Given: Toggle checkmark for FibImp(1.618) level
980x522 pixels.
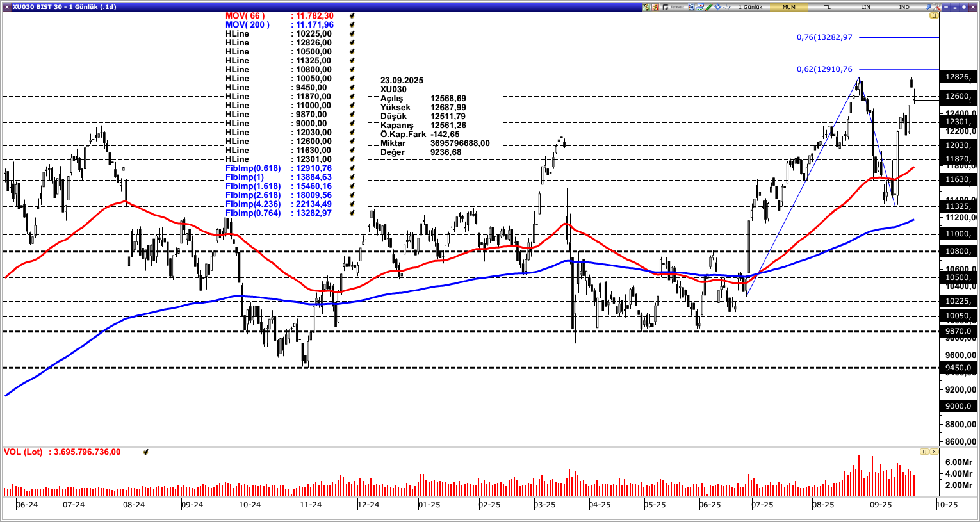Looking at the screenshot, I should 352,186.
